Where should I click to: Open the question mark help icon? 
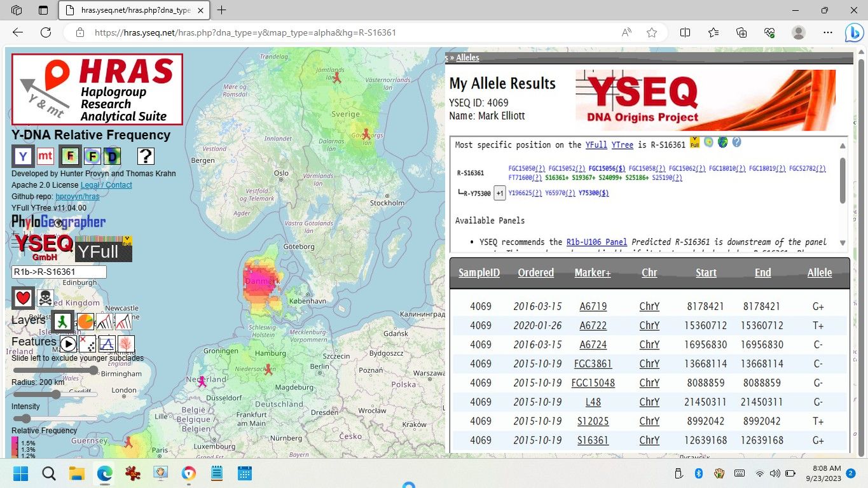click(x=146, y=156)
